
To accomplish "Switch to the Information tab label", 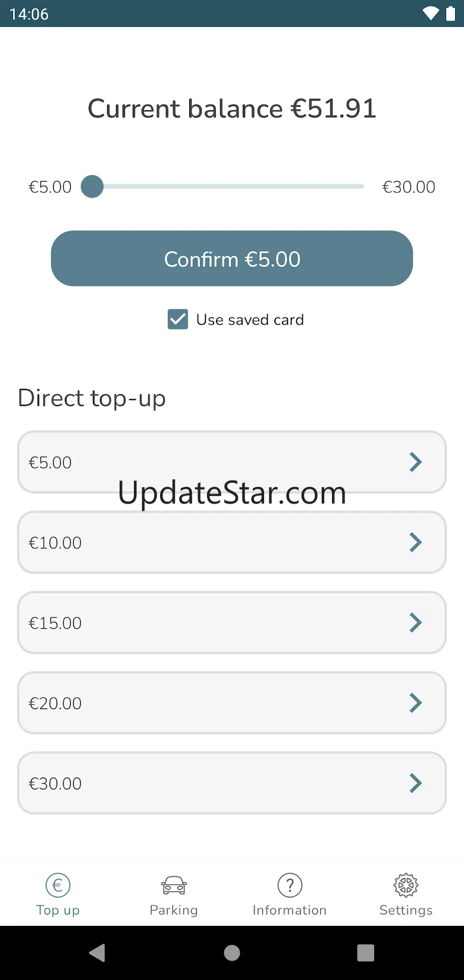I will click(x=290, y=910).
